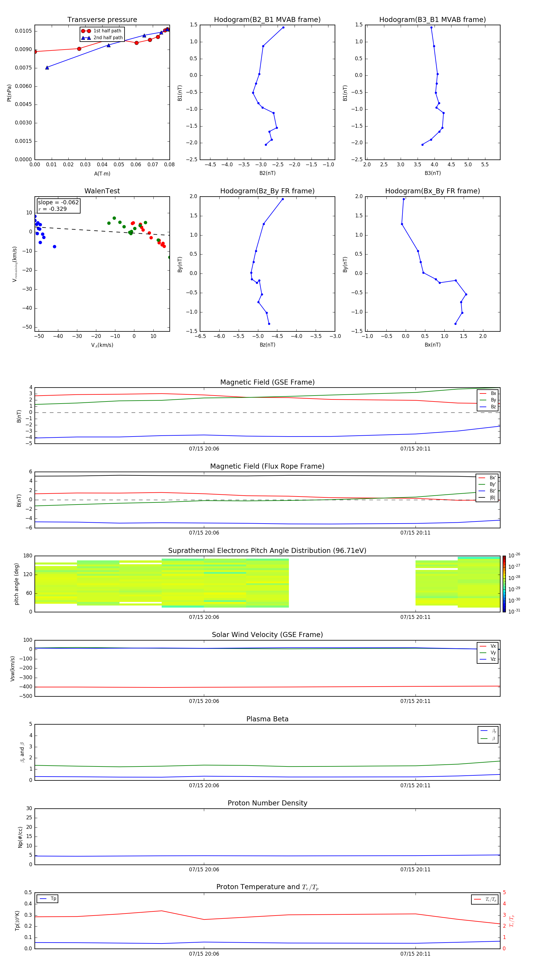This screenshot has width=535, height=980.
Task: Click the 'Hodogram(Bx_By FR frame)' title
Action: 432,191
